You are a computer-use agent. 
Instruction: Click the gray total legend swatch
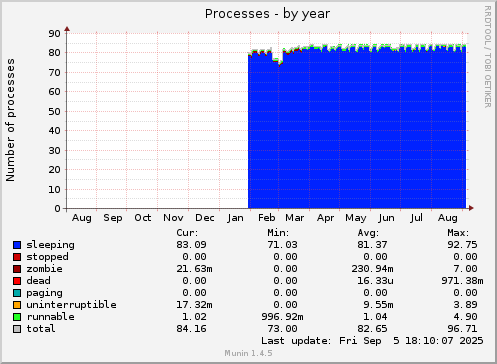(17, 329)
